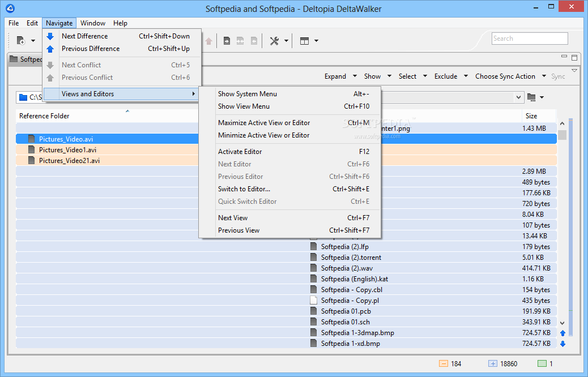Click the Exclude button
Viewport: 588px width, 377px height.
tap(446, 76)
